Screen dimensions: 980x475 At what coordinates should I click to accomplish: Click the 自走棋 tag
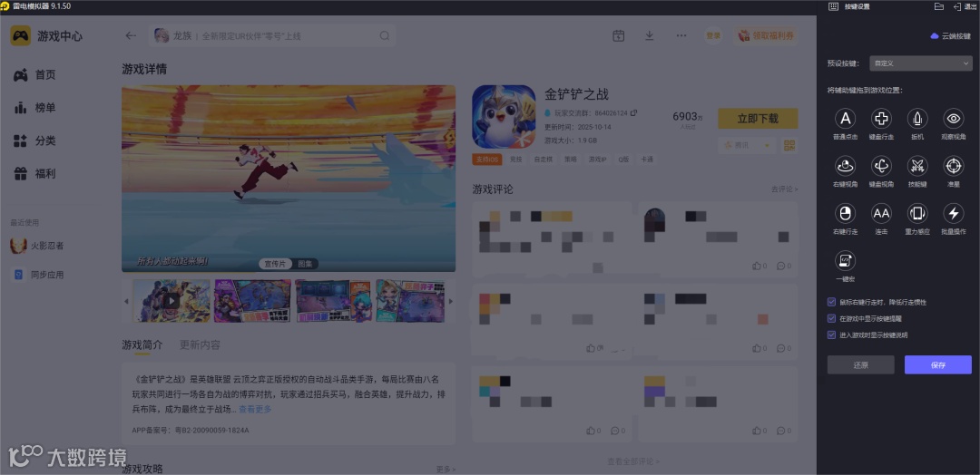pos(544,160)
